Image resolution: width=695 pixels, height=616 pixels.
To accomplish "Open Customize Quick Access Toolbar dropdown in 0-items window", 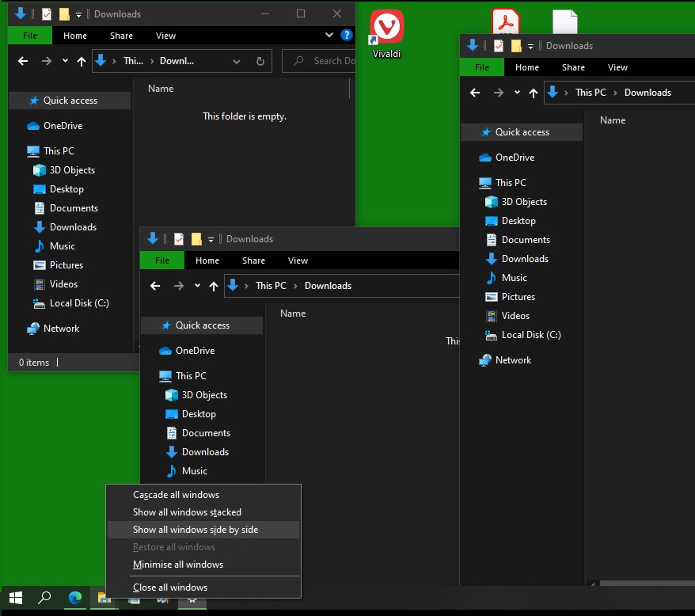I will pos(78,14).
